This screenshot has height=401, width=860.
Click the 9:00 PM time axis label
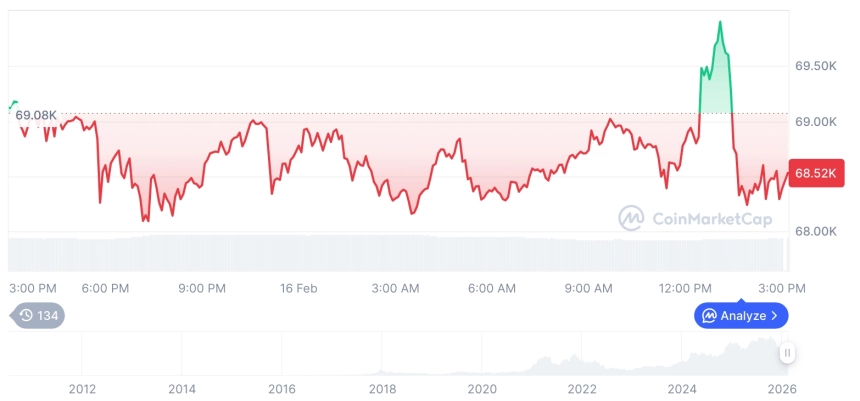[202, 288]
